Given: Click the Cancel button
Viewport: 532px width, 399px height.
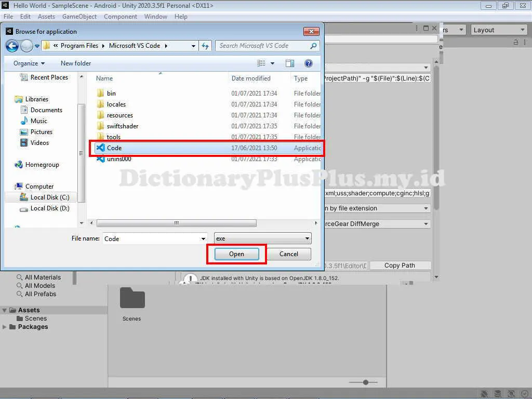Looking at the screenshot, I should (x=289, y=254).
